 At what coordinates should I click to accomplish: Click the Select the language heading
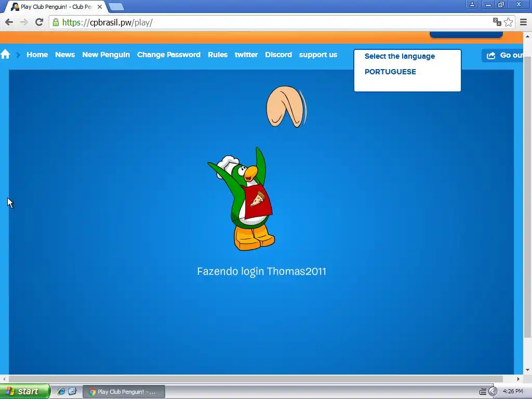[400, 56]
